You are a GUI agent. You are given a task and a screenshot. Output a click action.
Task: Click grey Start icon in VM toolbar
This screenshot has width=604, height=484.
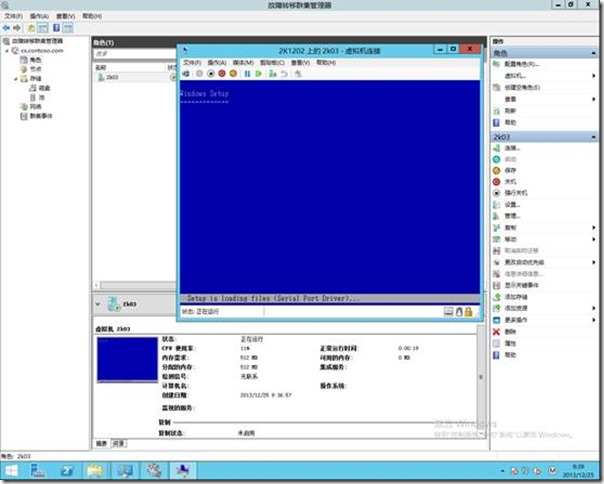pos(199,73)
